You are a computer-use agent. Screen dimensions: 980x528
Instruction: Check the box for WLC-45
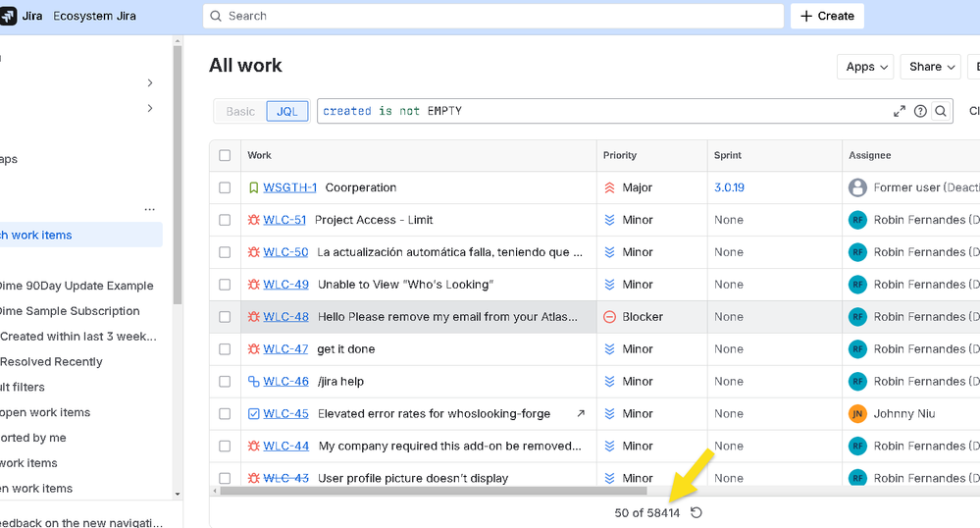[x=225, y=413]
